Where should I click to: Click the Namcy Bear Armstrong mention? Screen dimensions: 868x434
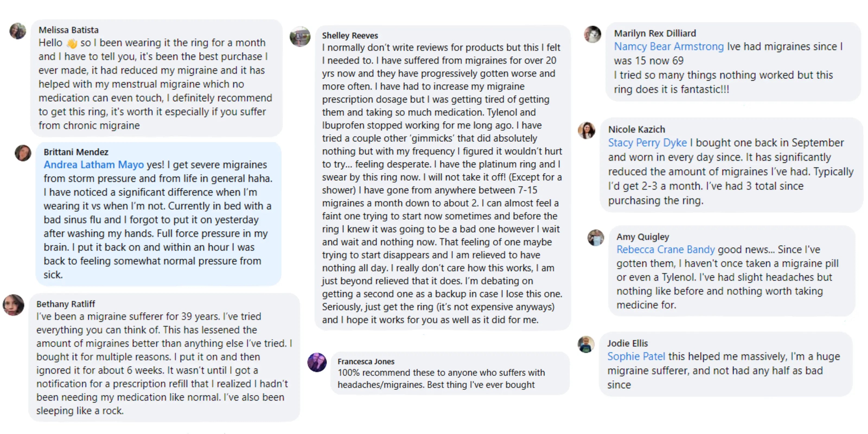[669, 46]
